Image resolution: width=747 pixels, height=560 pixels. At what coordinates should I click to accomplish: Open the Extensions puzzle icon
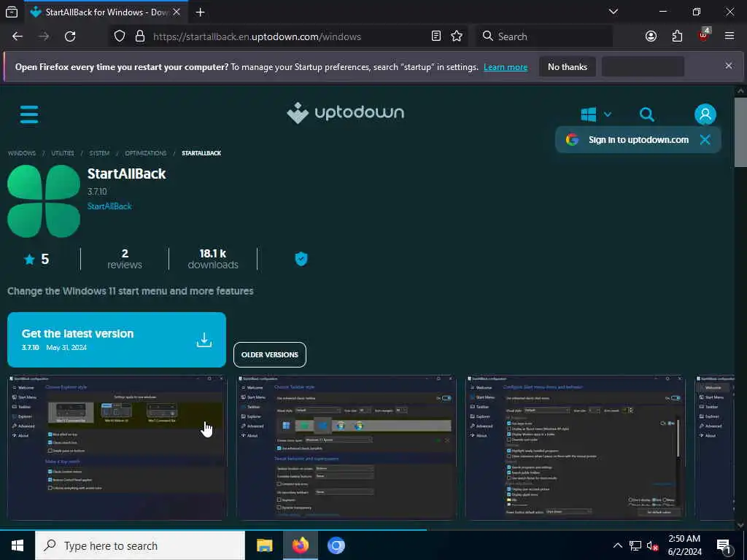point(677,36)
